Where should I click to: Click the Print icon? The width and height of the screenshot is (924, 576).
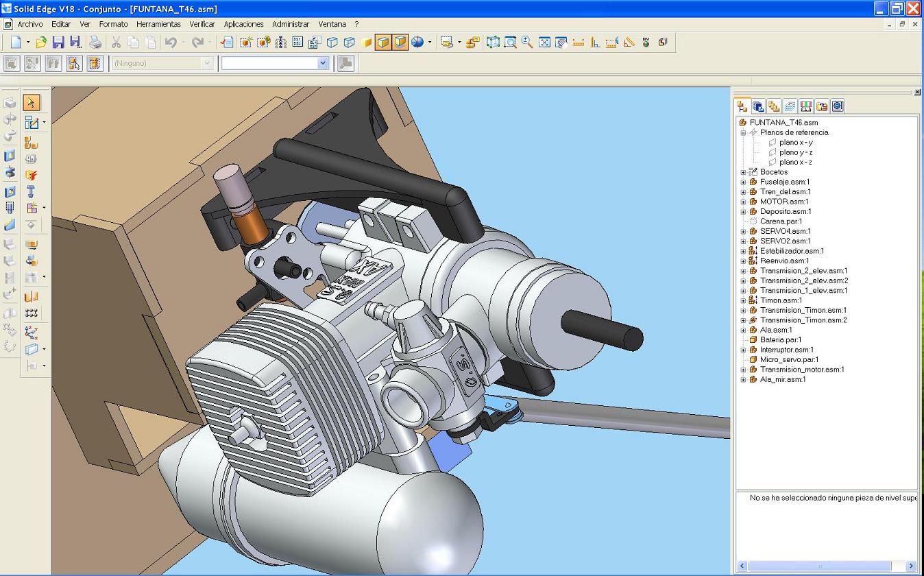tap(95, 43)
